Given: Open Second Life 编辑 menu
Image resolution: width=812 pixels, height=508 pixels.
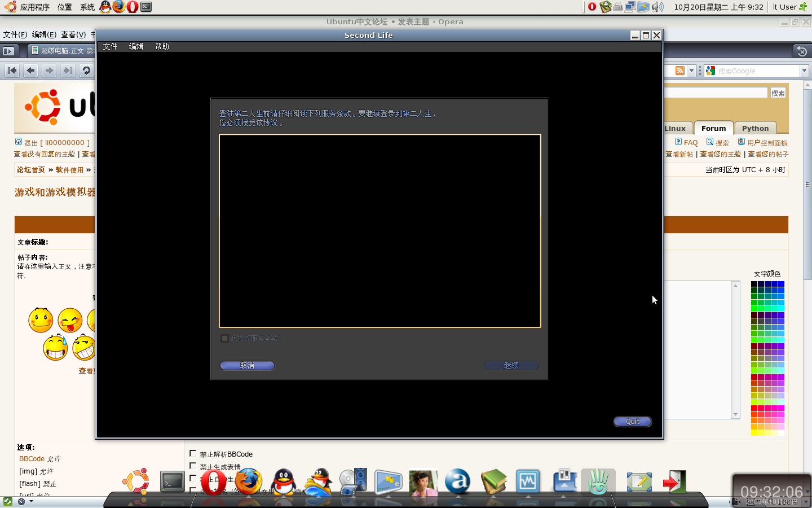Looking at the screenshot, I should coord(136,46).
